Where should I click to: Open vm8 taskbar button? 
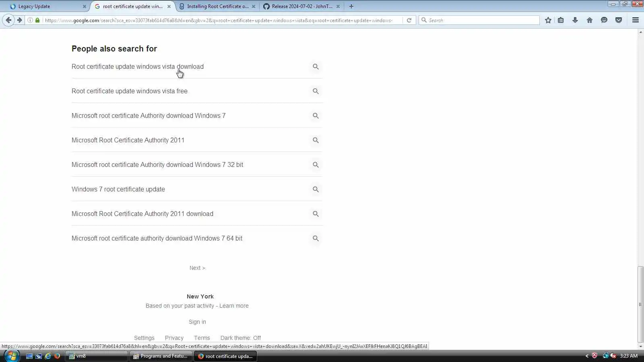(x=97, y=356)
